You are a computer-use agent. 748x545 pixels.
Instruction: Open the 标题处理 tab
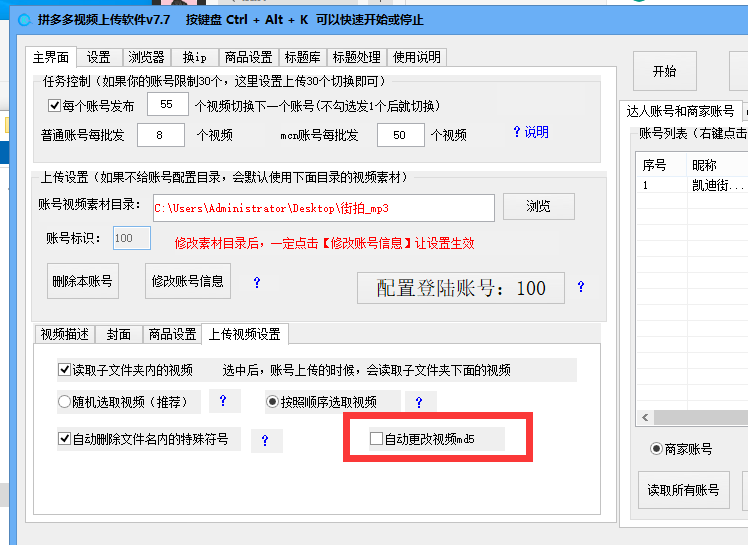(x=356, y=57)
